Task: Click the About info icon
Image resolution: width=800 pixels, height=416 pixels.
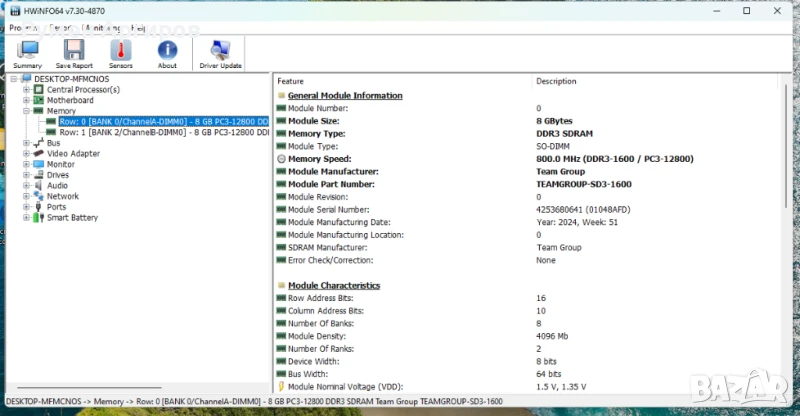Action: [167, 52]
